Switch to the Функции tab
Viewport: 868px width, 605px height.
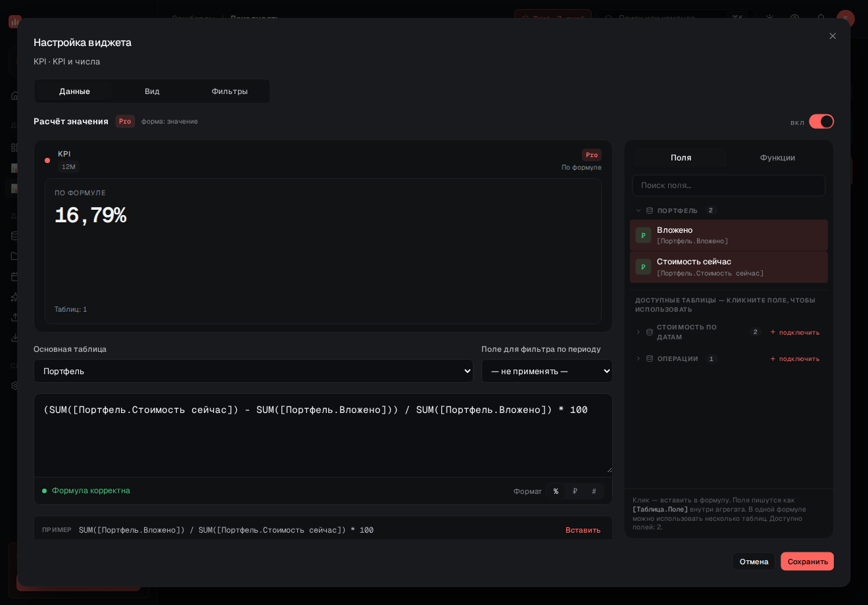(x=777, y=158)
